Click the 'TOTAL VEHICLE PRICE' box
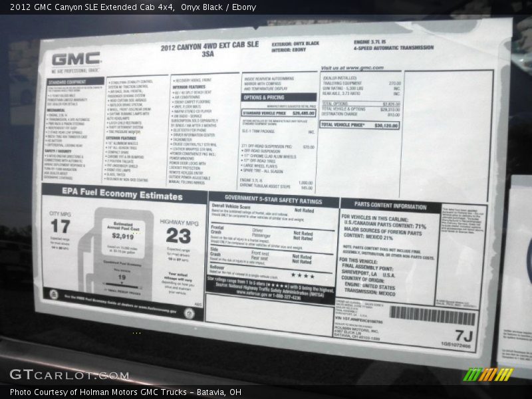 [x=360, y=125]
